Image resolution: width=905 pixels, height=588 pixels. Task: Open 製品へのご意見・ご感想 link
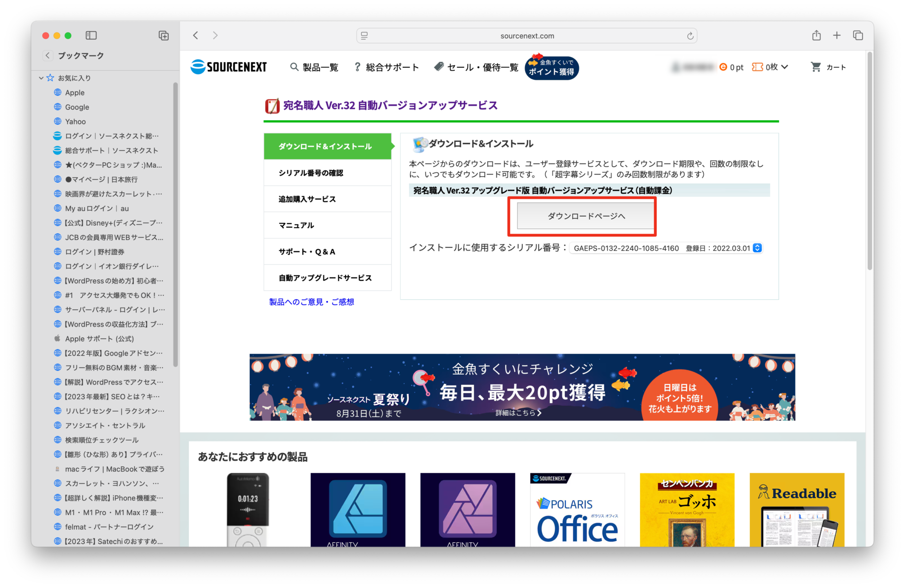tap(312, 302)
